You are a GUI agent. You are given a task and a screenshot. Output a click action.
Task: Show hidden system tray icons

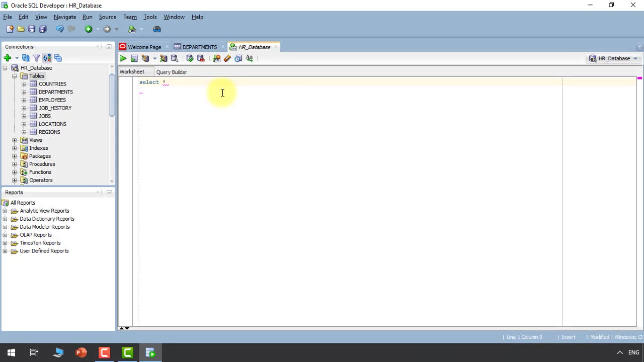click(620, 352)
